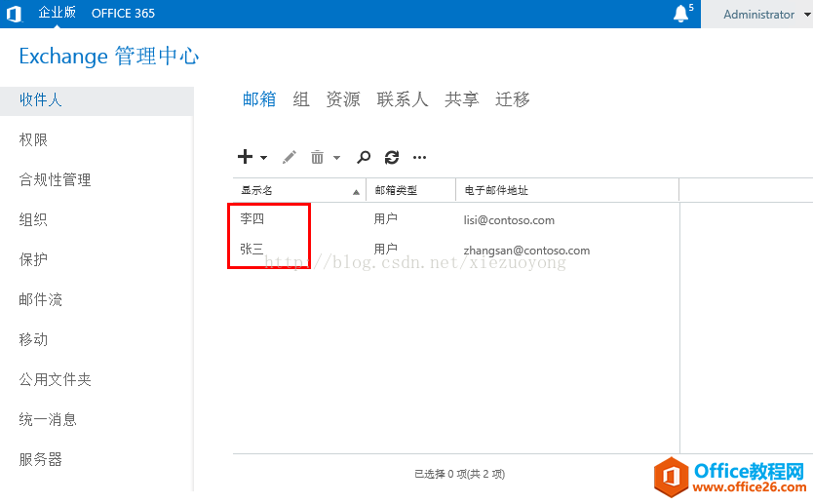Click the refresh icon in toolbar
813x504 pixels.
coord(392,157)
